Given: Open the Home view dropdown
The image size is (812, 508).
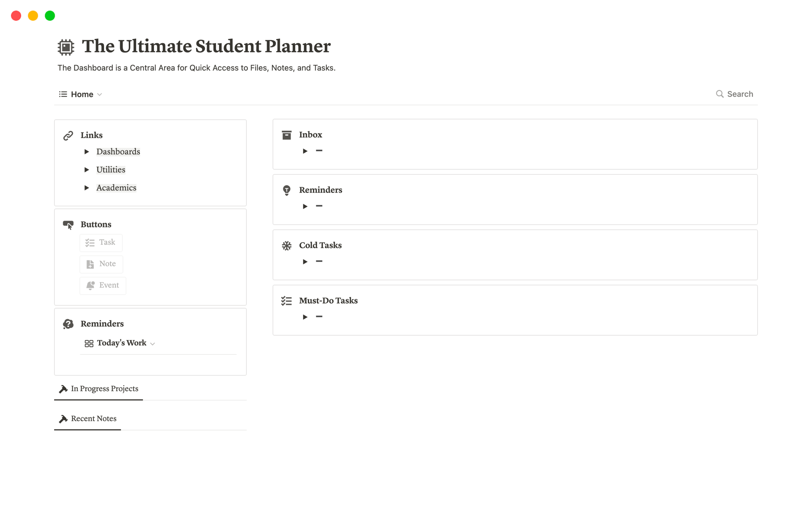Looking at the screenshot, I should 100,94.
